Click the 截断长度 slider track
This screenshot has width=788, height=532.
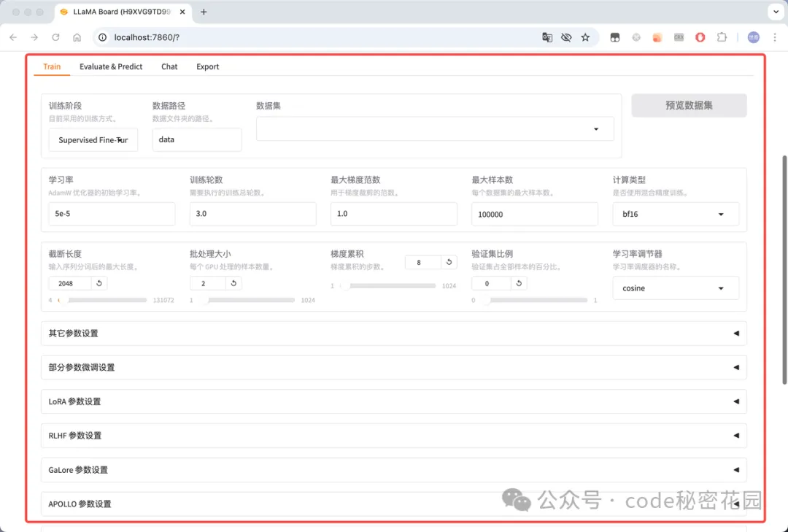point(102,300)
